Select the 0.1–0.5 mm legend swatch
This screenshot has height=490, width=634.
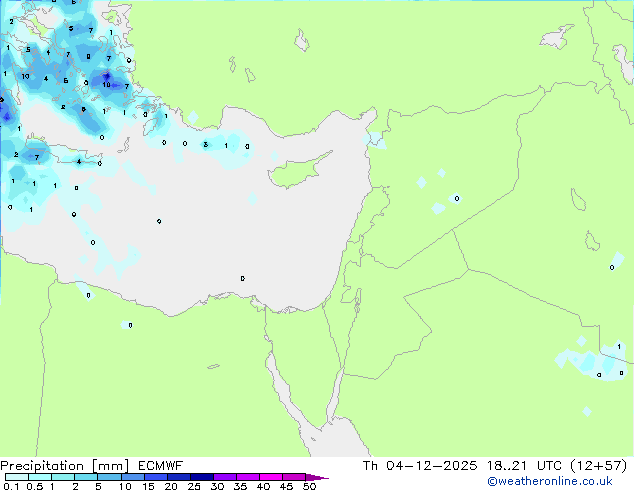pos(17,477)
